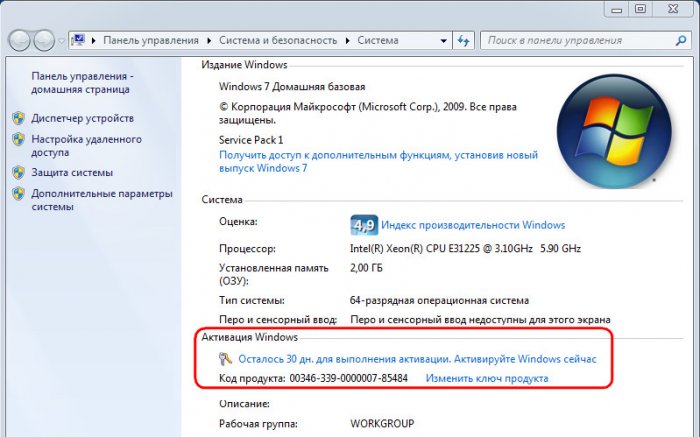Close the System window

pos(673,9)
